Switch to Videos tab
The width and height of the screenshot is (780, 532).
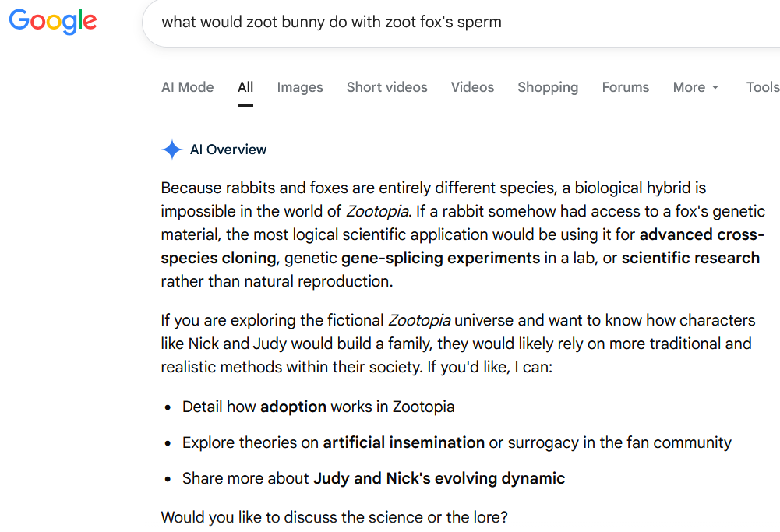click(x=472, y=87)
